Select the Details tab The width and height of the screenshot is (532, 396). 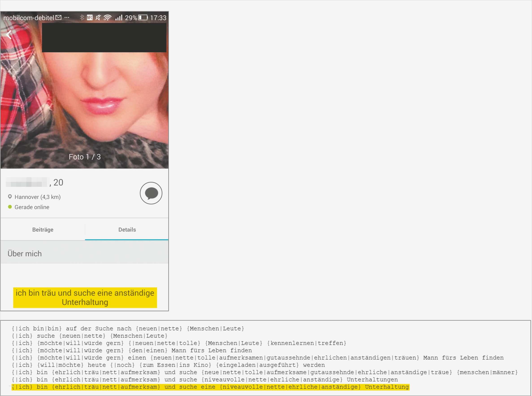click(127, 230)
